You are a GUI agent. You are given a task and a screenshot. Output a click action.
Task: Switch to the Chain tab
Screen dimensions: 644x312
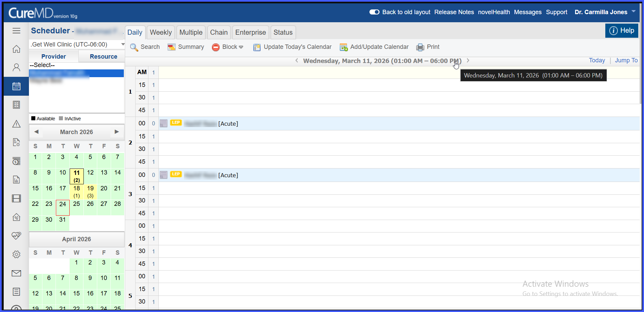tap(219, 32)
